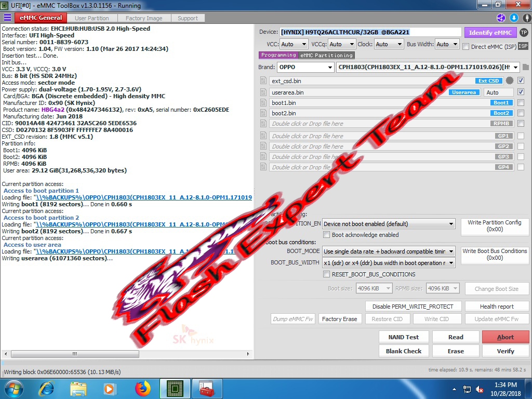Click log scrollbar left arrow
Screen dimensions: 532x399
coord(5,354)
